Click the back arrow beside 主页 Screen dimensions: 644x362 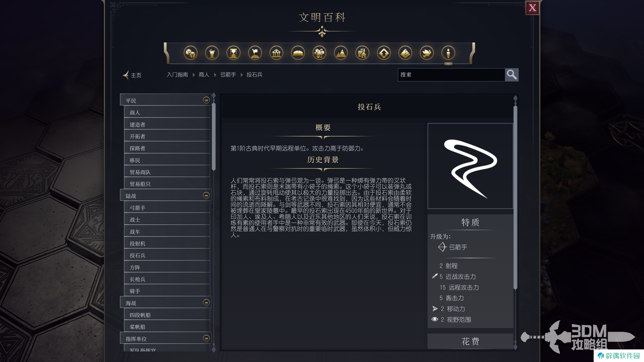(126, 75)
